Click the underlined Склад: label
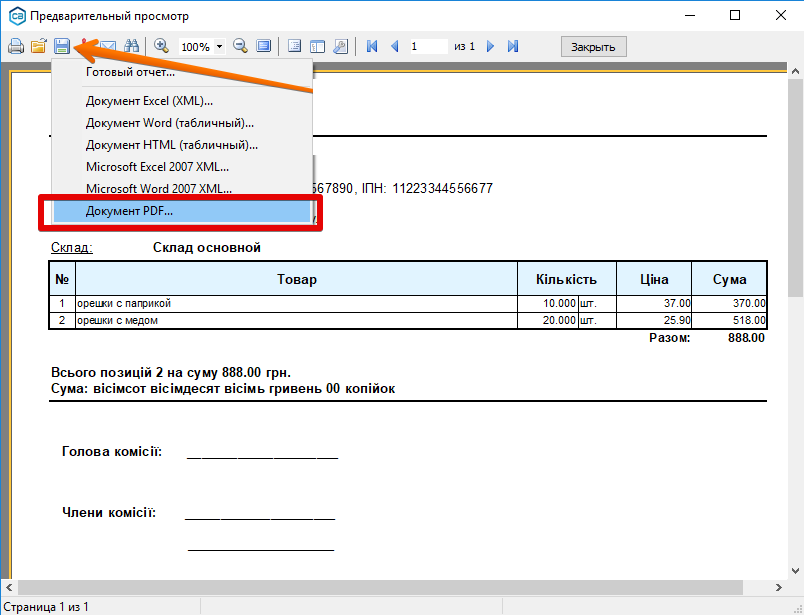804x615 pixels. (72, 248)
